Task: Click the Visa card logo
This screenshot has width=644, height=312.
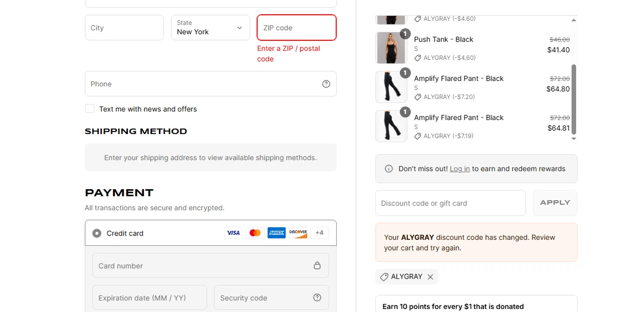Action: [x=234, y=233]
